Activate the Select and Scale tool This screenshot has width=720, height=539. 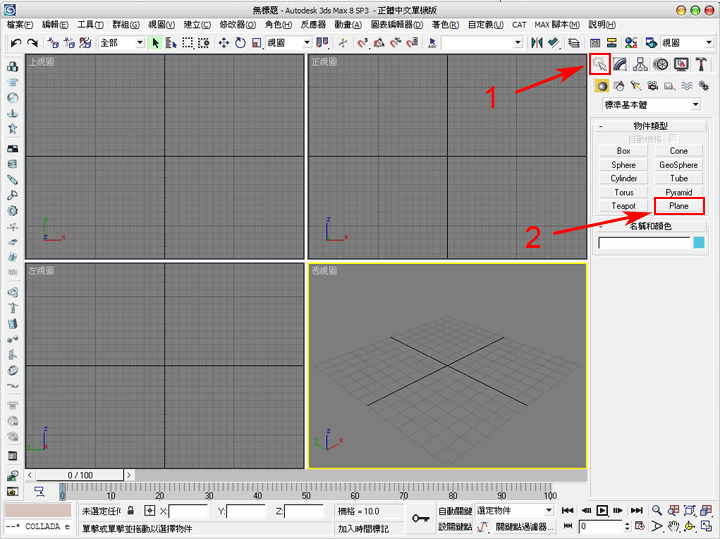point(256,43)
